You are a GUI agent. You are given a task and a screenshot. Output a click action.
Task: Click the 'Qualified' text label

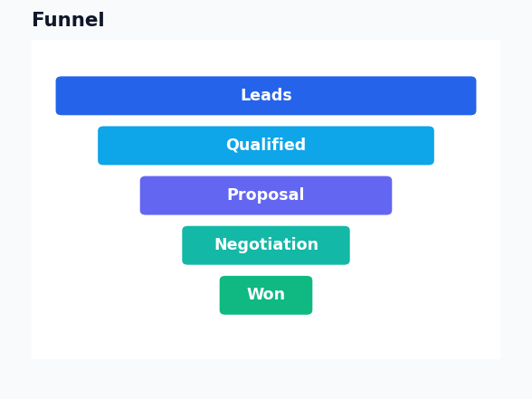tap(266, 145)
